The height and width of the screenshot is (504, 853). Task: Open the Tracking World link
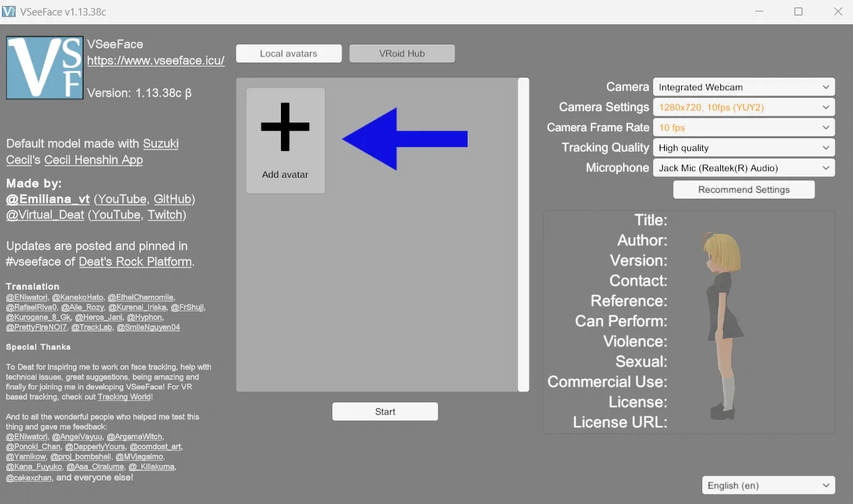pyautogui.click(x=125, y=397)
